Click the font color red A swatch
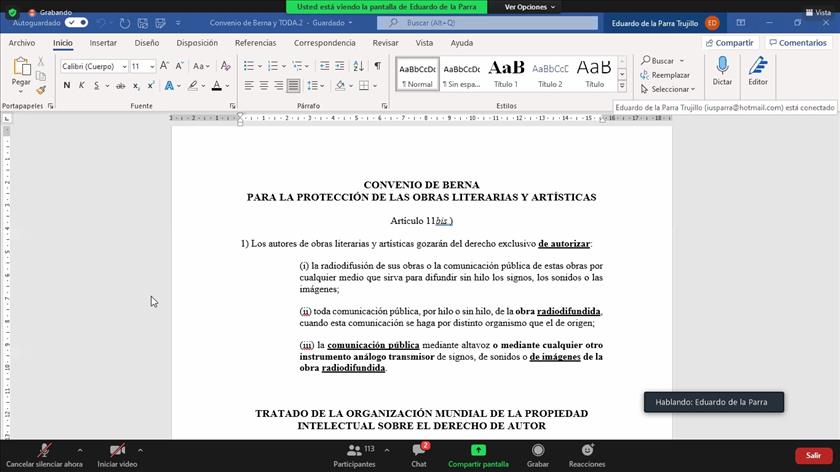Image resolution: width=840 pixels, height=472 pixels. [216, 86]
